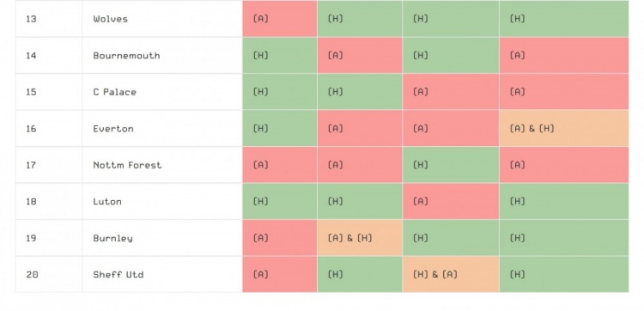This screenshot has width=644, height=311.
Task: Select Everton in the team column
Action: pyautogui.click(x=113, y=129)
